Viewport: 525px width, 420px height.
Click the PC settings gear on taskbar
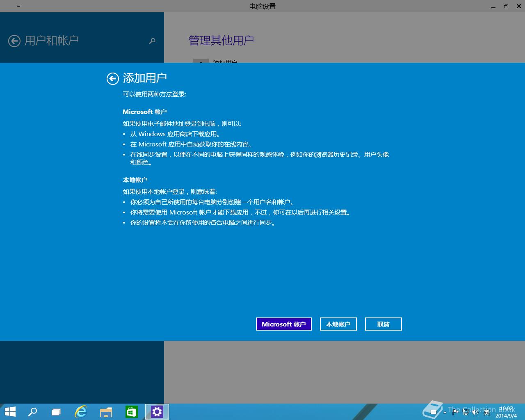click(x=157, y=411)
